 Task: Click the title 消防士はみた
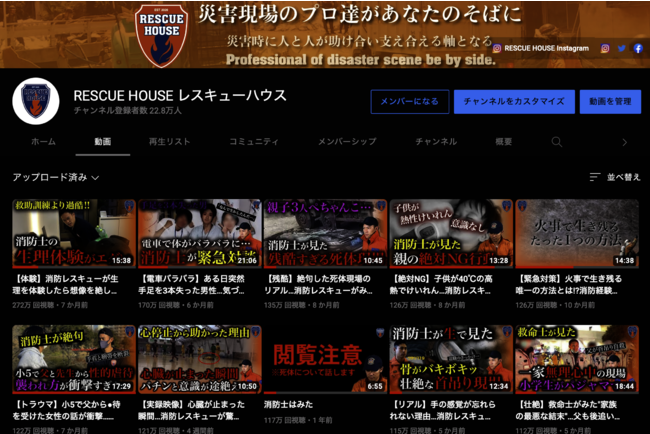(289, 404)
